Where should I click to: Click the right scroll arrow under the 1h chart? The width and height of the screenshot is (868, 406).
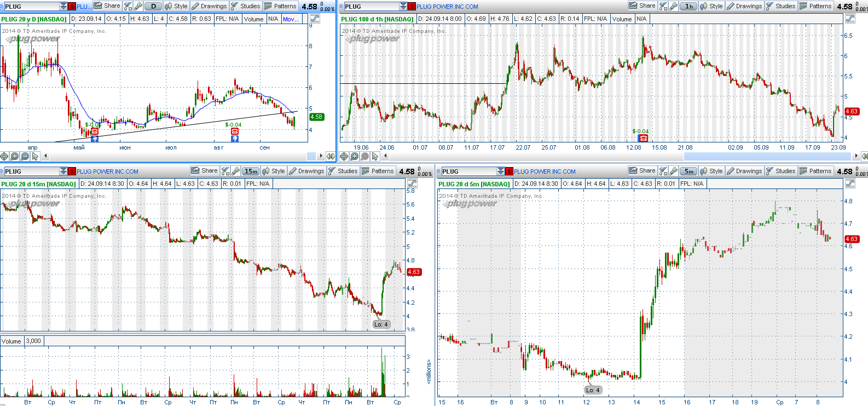(x=857, y=156)
